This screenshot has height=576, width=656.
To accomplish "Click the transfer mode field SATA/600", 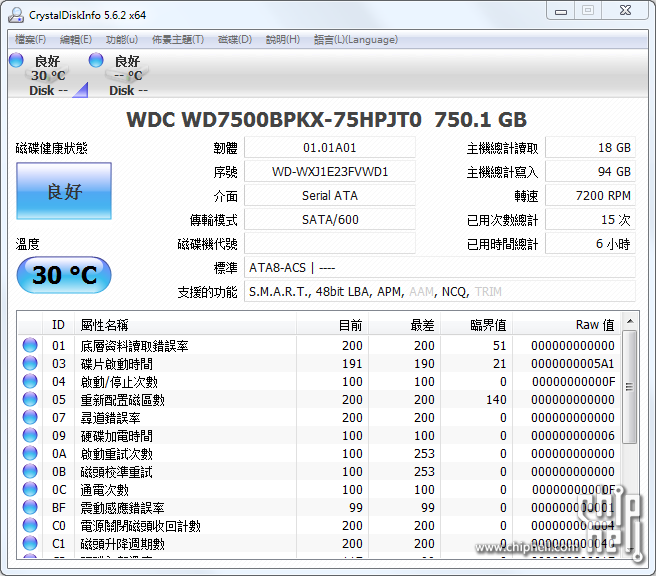I will pos(330,220).
